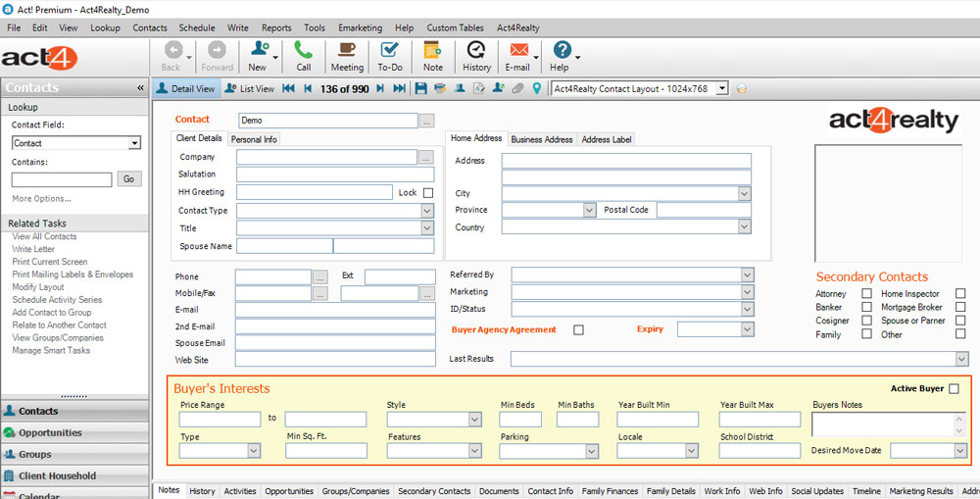Screen dimensions: 980x499
Task: Open the Custom Tables menu
Action: [455, 27]
